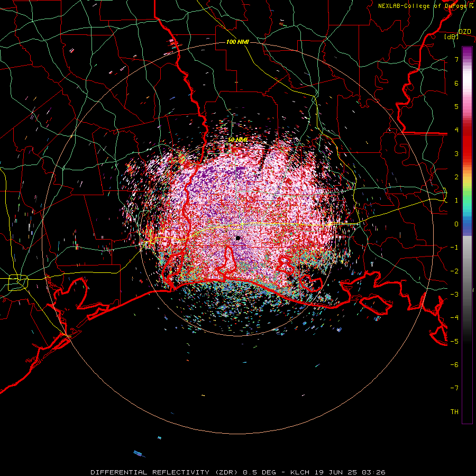Click the -3 dB scale tick label

pyautogui.click(x=454, y=295)
